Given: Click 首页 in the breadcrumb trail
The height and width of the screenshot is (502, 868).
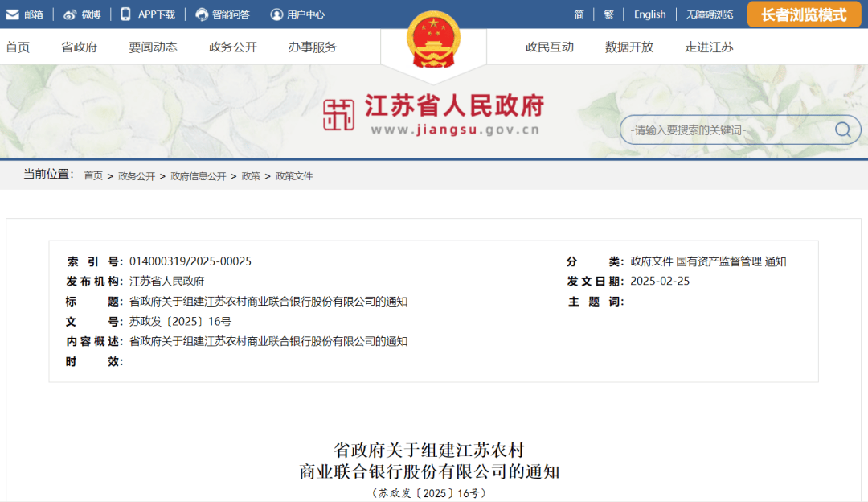Looking at the screenshot, I should point(93,176).
